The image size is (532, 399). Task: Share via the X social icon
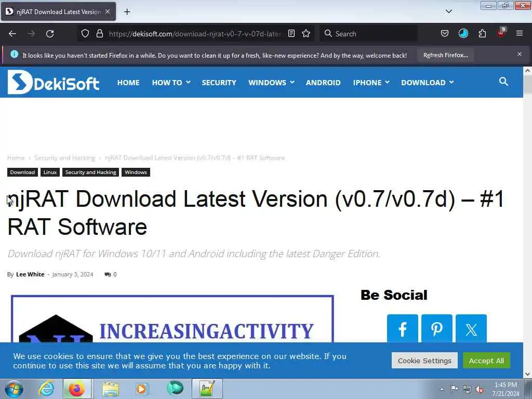pyautogui.click(x=471, y=329)
